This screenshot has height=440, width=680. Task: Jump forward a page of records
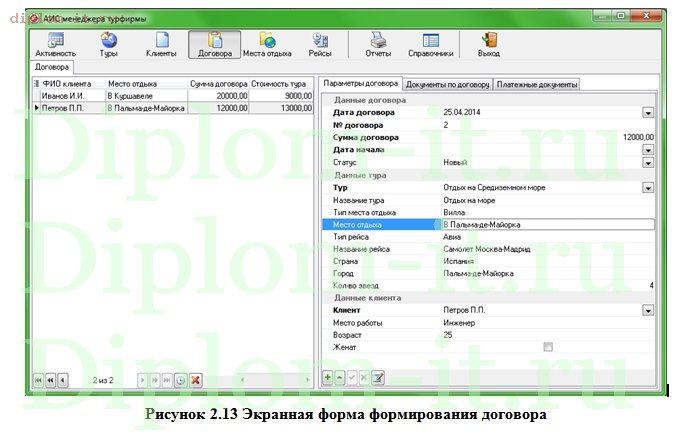154,380
